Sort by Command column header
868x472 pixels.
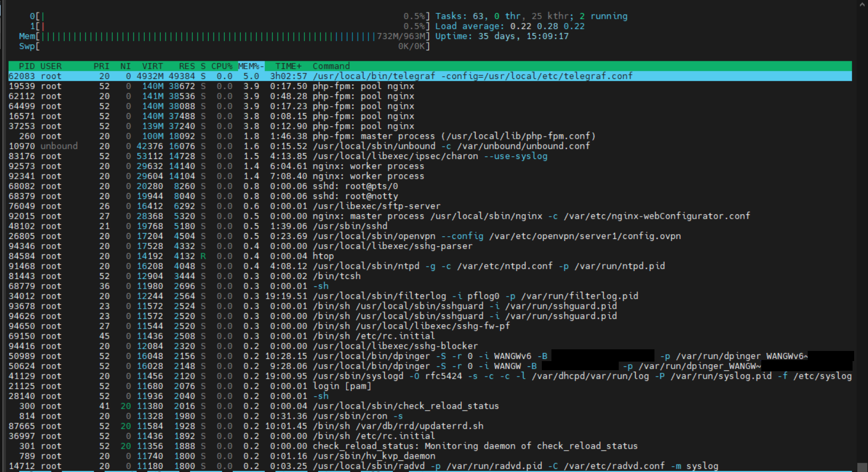[x=331, y=66]
